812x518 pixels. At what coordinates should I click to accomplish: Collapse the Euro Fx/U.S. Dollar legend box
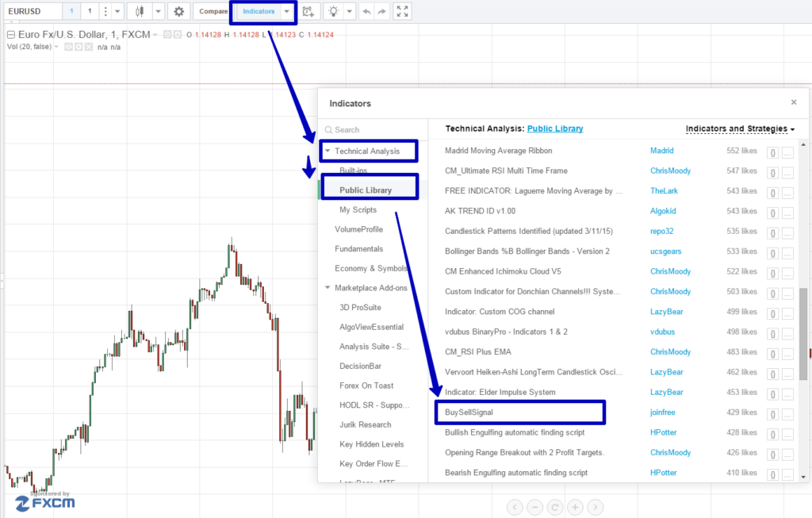click(10, 35)
